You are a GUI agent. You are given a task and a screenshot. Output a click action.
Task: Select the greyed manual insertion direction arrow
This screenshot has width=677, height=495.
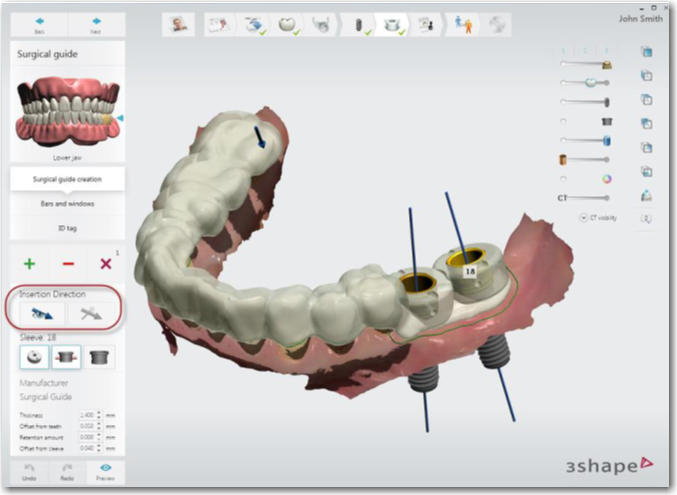(91, 314)
